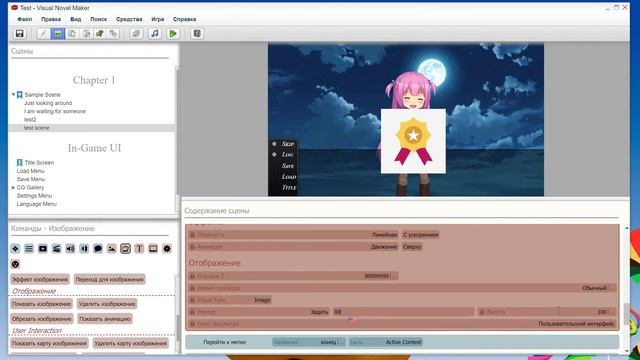640x360 pixels.
Task: Click the Показать анимацию command button
Action: (105, 318)
